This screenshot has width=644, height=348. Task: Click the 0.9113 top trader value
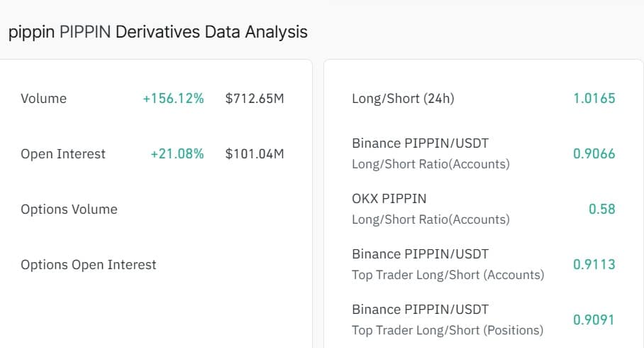594,265
